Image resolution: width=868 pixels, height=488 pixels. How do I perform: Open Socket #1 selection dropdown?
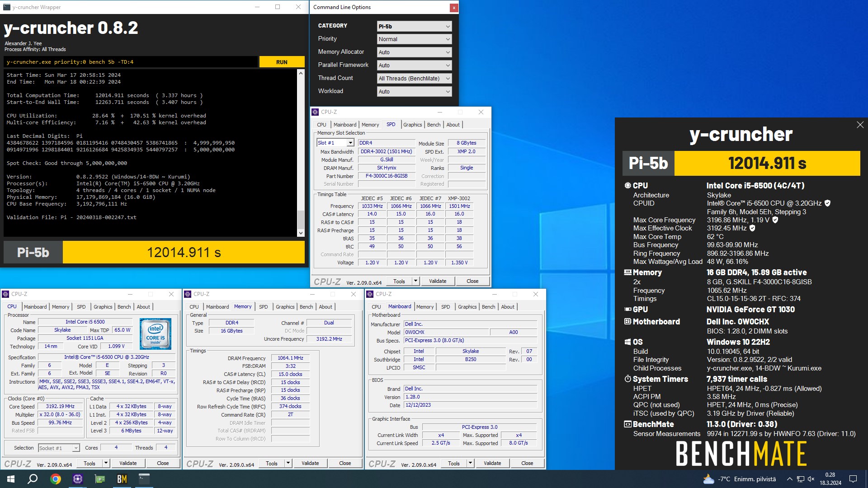(x=59, y=448)
